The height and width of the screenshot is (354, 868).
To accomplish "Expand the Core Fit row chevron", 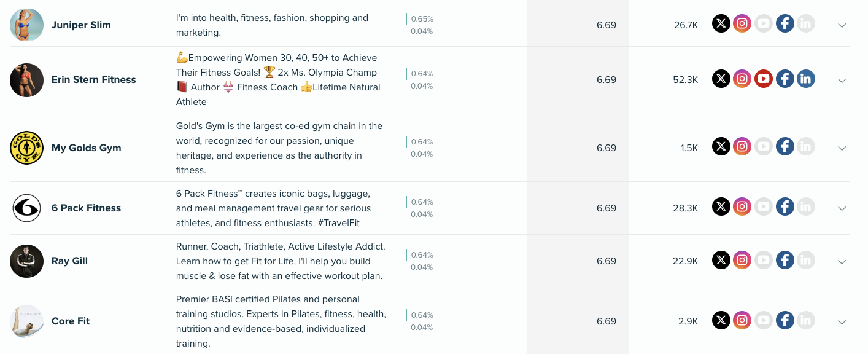I will point(842,322).
